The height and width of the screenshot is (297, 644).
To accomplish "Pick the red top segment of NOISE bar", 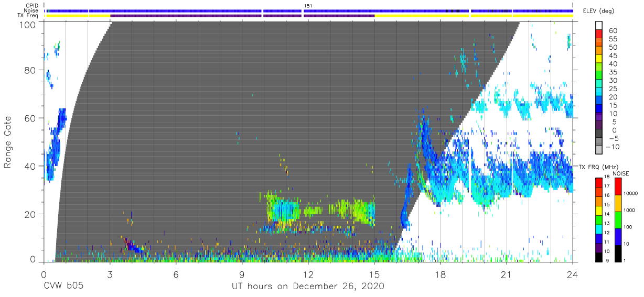I will click(x=619, y=186).
